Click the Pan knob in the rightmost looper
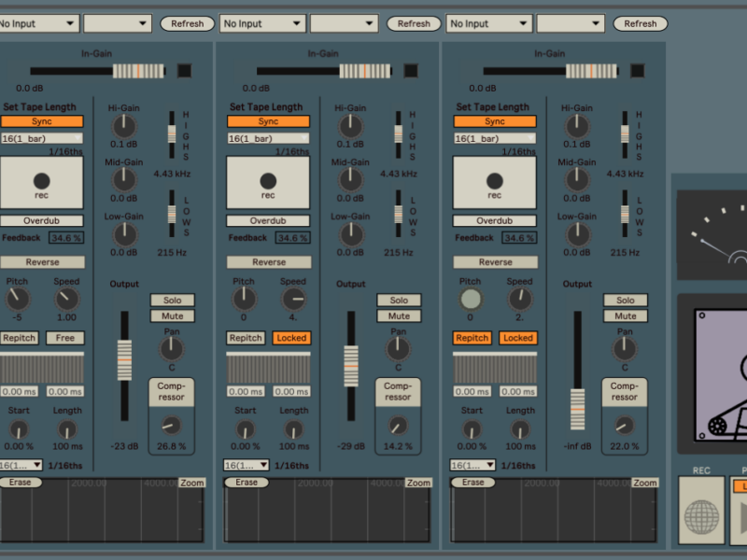Image resolution: width=747 pixels, height=560 pixels. coord(625,349)
